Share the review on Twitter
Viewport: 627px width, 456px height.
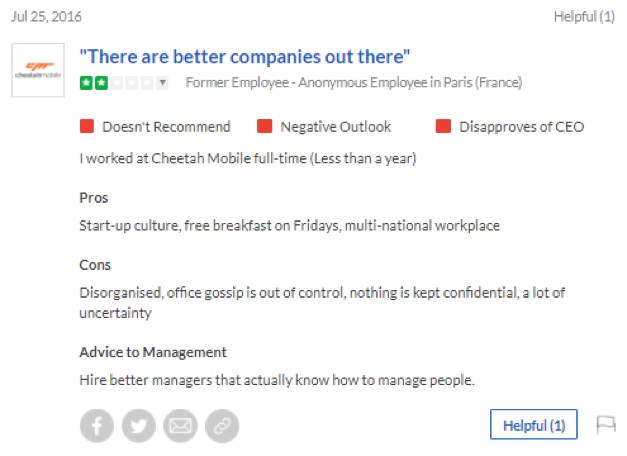[139, 426]
